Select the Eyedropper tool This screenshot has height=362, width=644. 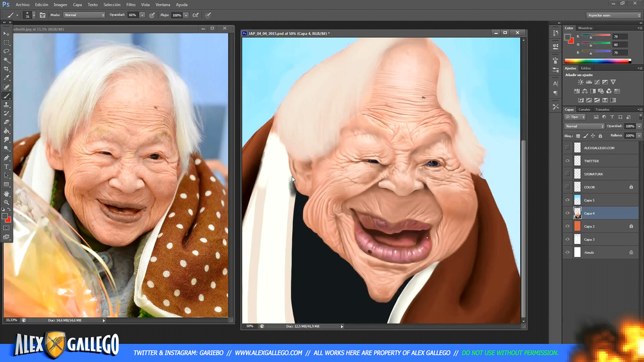coord(6,78)
